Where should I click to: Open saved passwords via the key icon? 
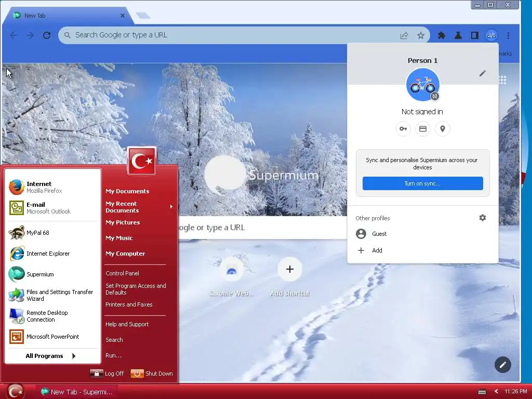coord(403,129)
